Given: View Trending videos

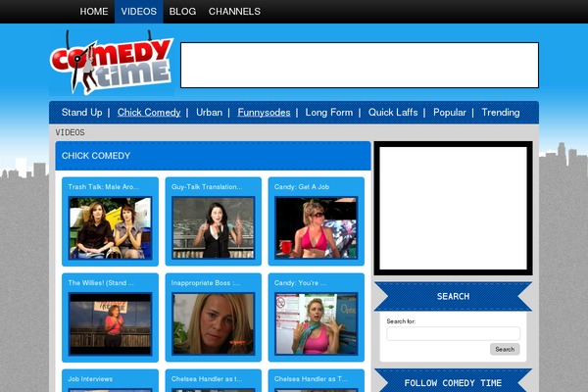Looking at the screenshot, I should point(501,112).
